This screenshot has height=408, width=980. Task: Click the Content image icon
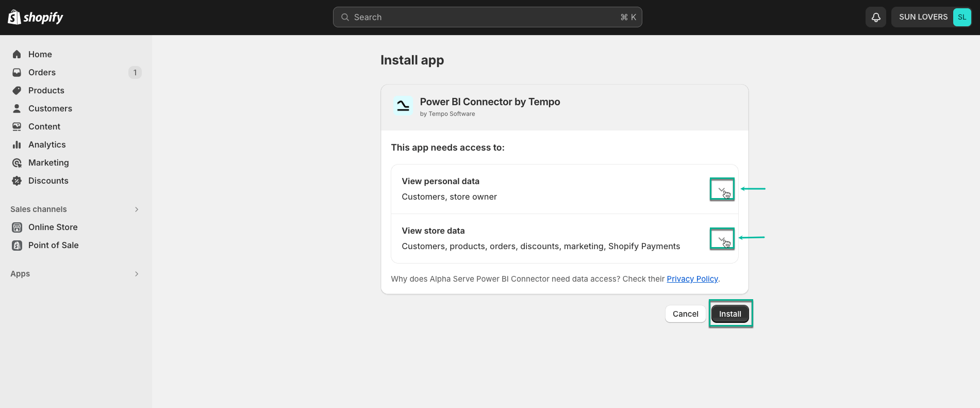[17, 126]
